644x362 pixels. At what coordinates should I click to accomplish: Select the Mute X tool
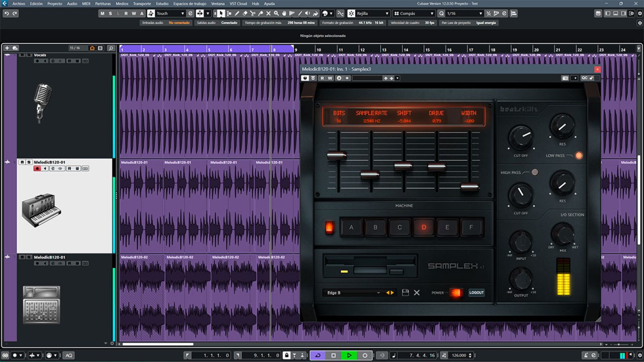click(x=268, y=13)
